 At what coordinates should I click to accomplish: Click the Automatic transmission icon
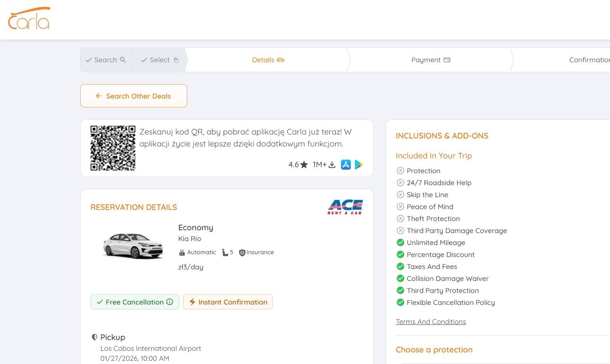[182, 253]
